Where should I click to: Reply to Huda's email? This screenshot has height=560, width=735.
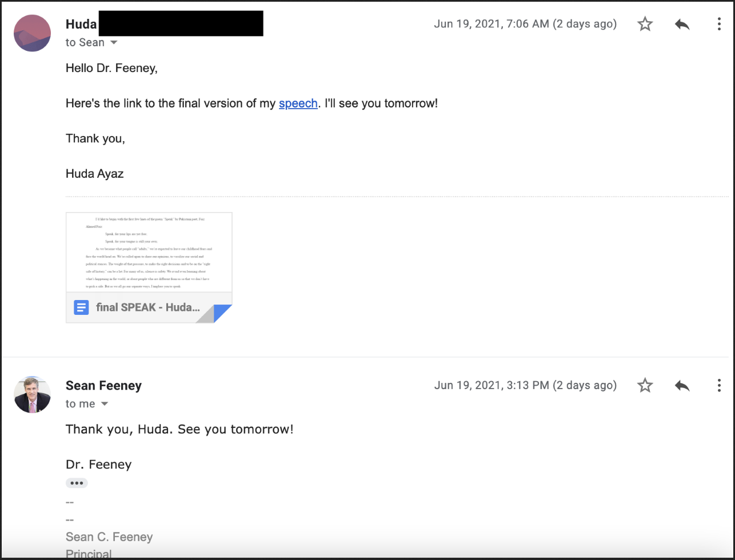click(682, 24)
